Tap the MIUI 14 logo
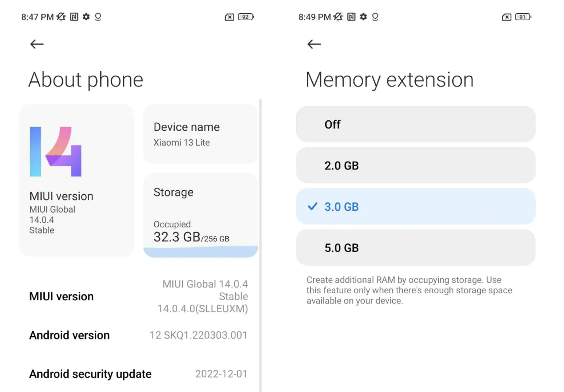Screen dimensions: 564x392 click(x=56, y=151)
